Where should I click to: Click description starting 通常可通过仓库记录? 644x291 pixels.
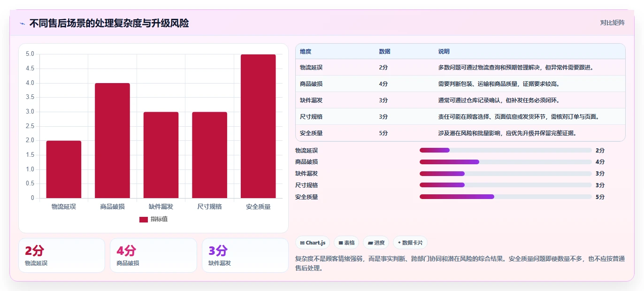(499, 100)
